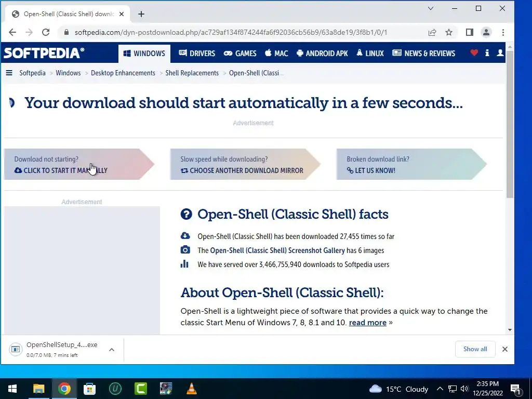Open the weather widget showing 15°C Cloudy

[398, 389]
